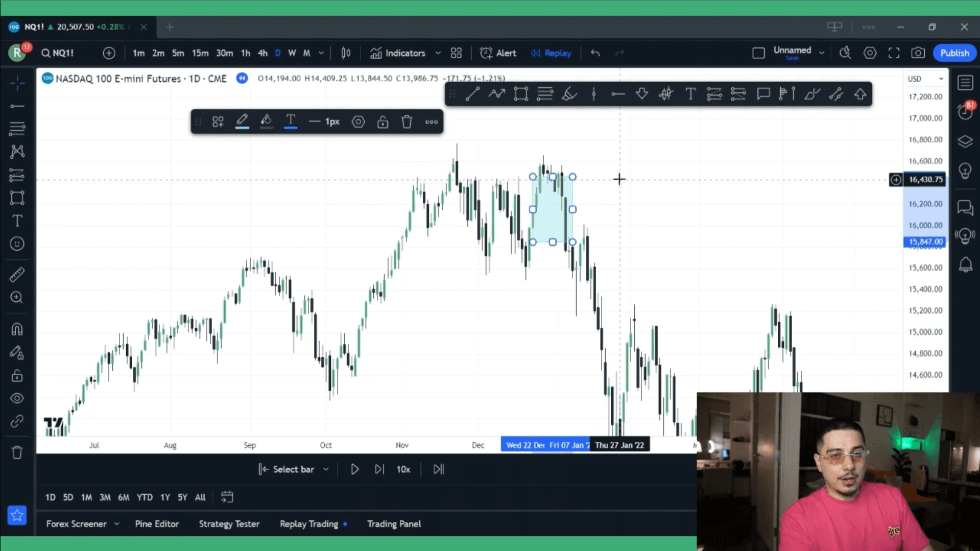Open the Zoom In tool
This screenshot has width=980, height=551.
click(17, 298)
